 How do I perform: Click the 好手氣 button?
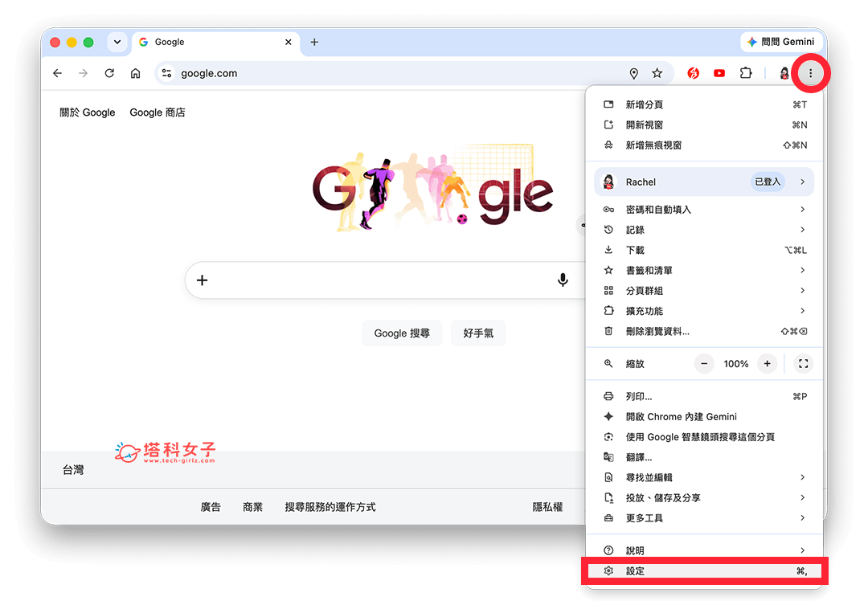pos(478,333)
